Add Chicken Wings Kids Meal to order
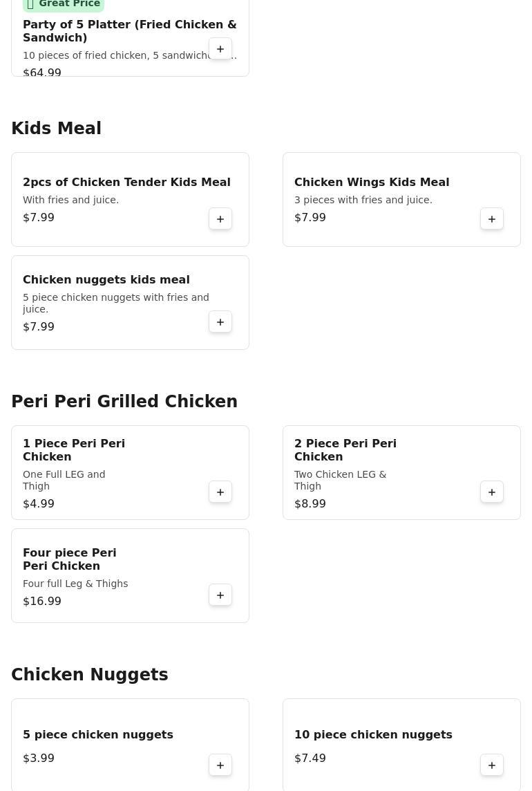 pos(492,219)
